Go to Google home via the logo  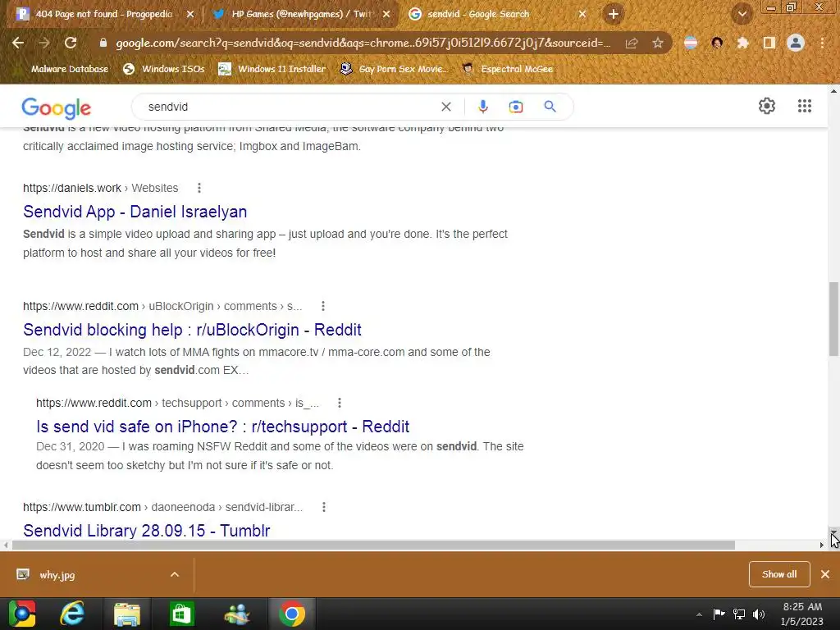tap(57, 107)
